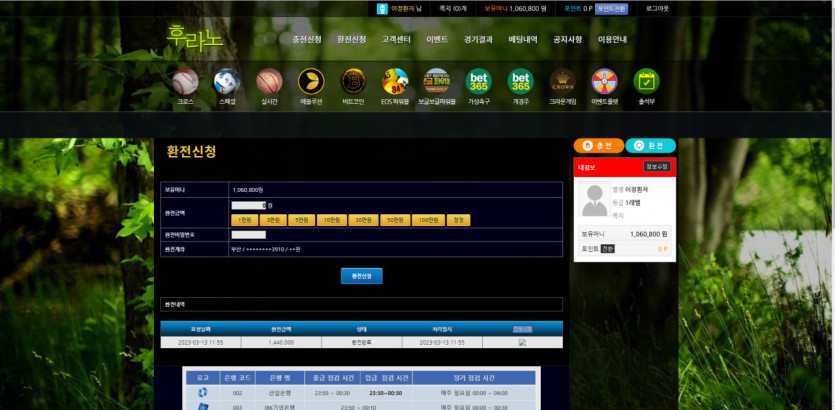Click the 가상축구 bet365 icon
This screenshot has height=410, width=835.
(478, 81)
